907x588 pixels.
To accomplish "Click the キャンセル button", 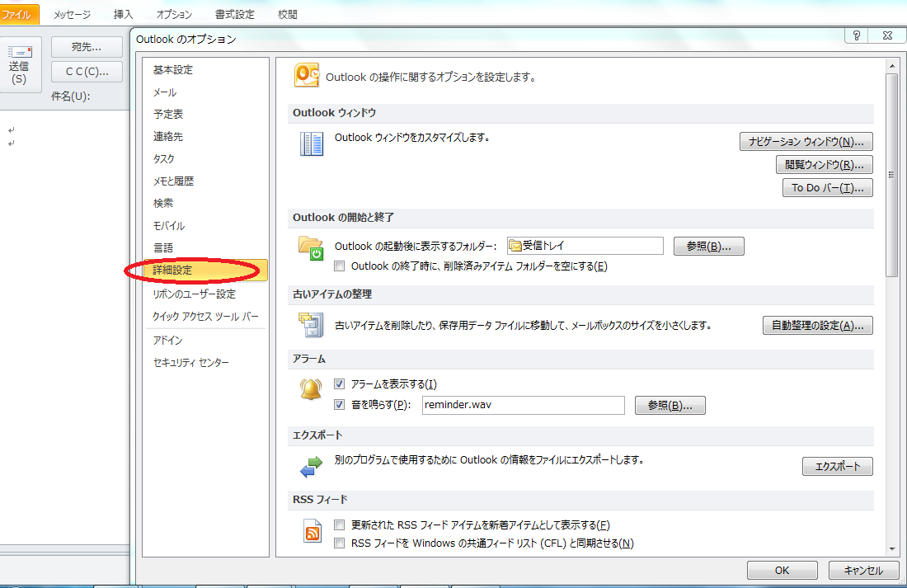I will point(863,570).
